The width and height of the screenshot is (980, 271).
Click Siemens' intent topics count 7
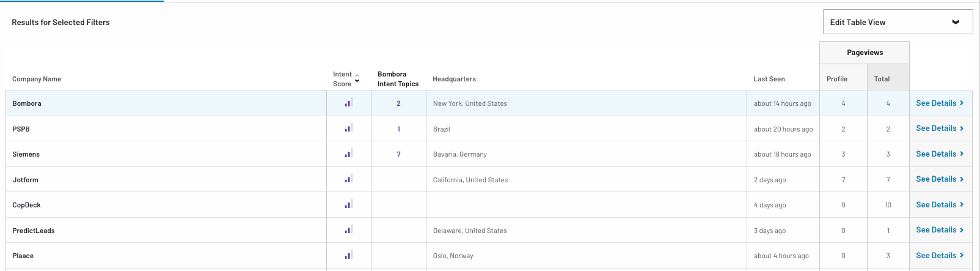coord(398,154)
